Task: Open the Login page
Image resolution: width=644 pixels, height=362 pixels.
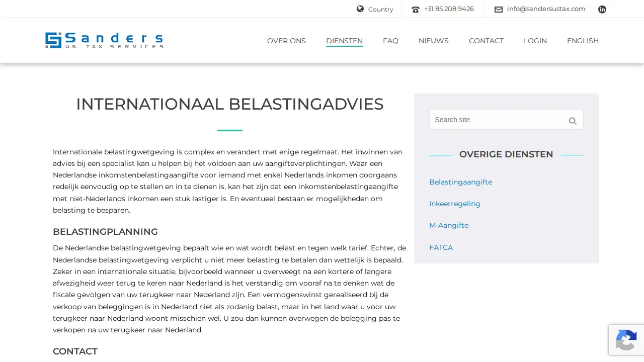Action: coord(535,41)
